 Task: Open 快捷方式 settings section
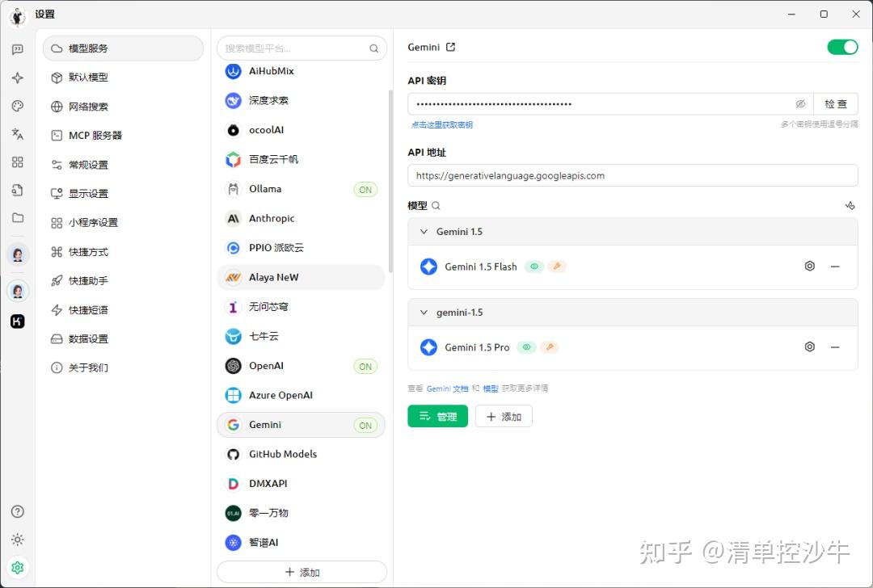point(123,252)
